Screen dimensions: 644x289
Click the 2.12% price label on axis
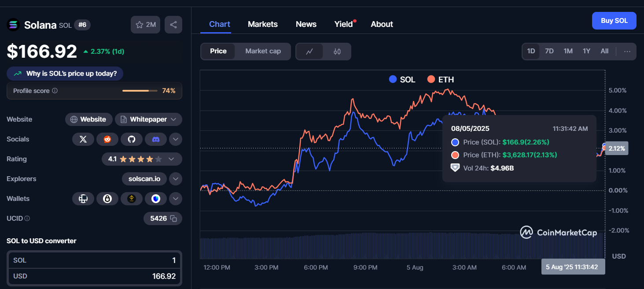(x=616, y=148)
